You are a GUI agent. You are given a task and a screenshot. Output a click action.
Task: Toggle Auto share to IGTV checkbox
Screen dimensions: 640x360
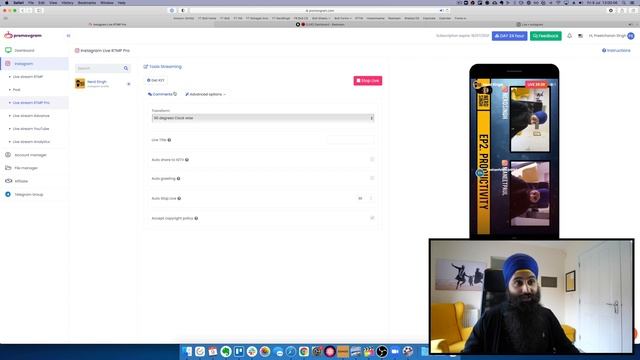[372, 160]
